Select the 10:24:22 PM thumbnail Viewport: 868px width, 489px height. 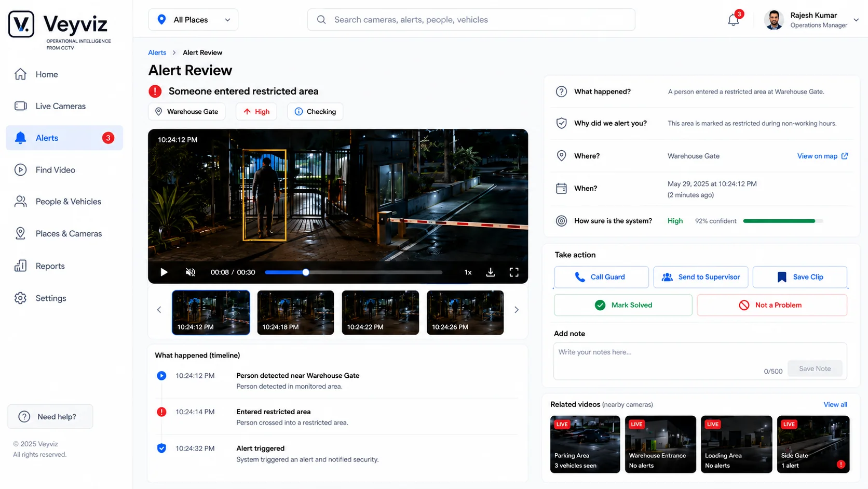(380, 312)
